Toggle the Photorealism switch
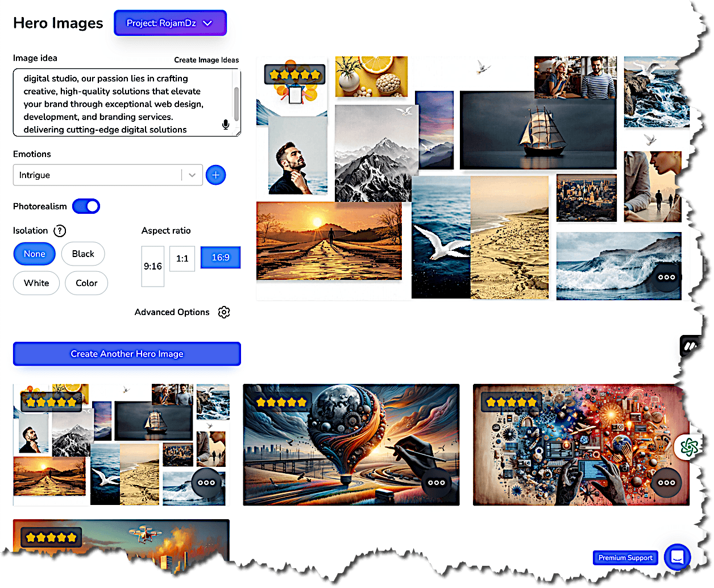 point(86,206)
